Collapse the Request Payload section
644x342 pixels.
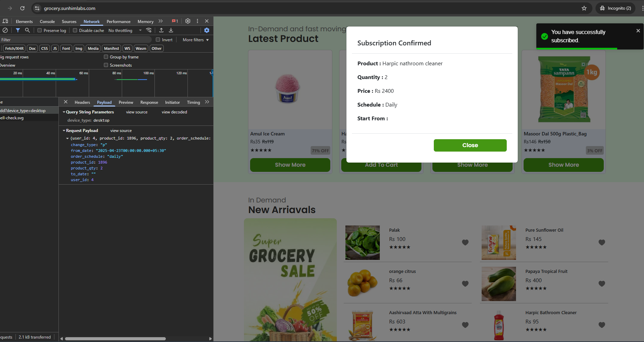[x=64, y=131]
